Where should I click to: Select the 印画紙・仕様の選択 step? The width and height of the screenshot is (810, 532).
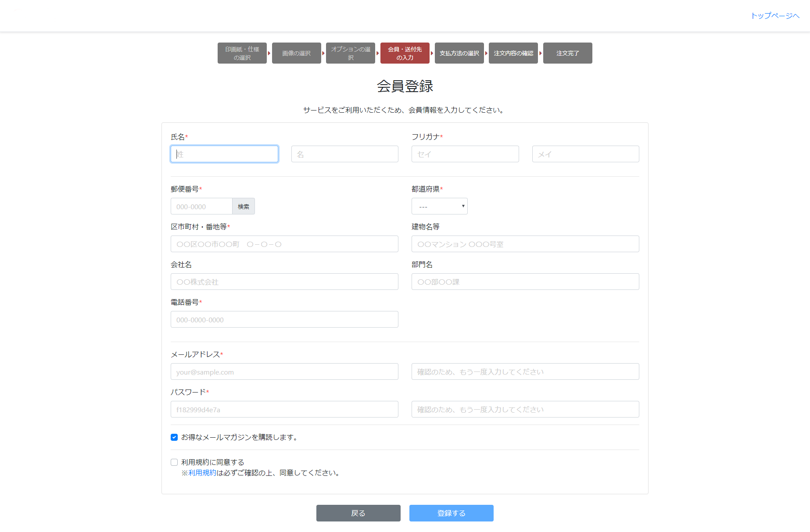pyautogui.click(x=242, y=53)
